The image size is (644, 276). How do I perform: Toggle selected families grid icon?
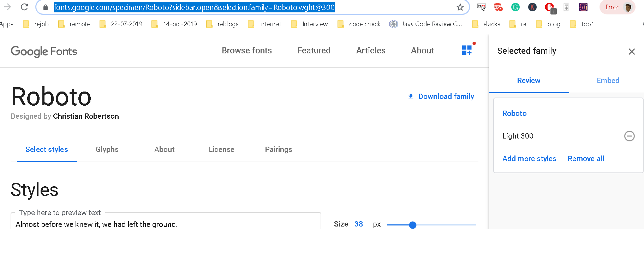[467, 50]
